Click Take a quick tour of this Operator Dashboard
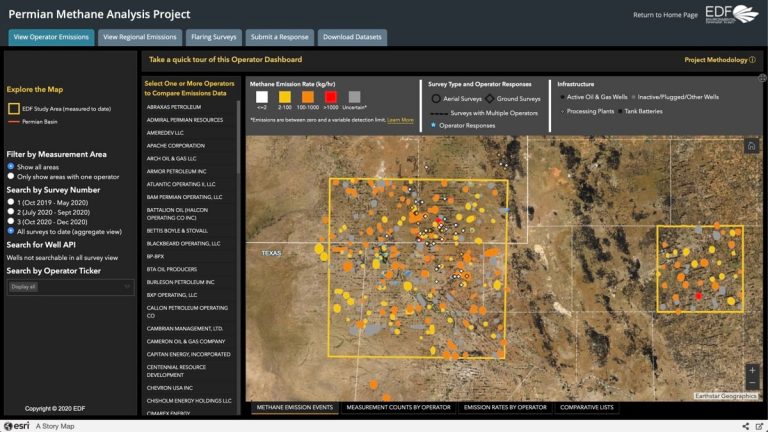The width and height of the screenshot is (768, 432). [x=225, y=60]
